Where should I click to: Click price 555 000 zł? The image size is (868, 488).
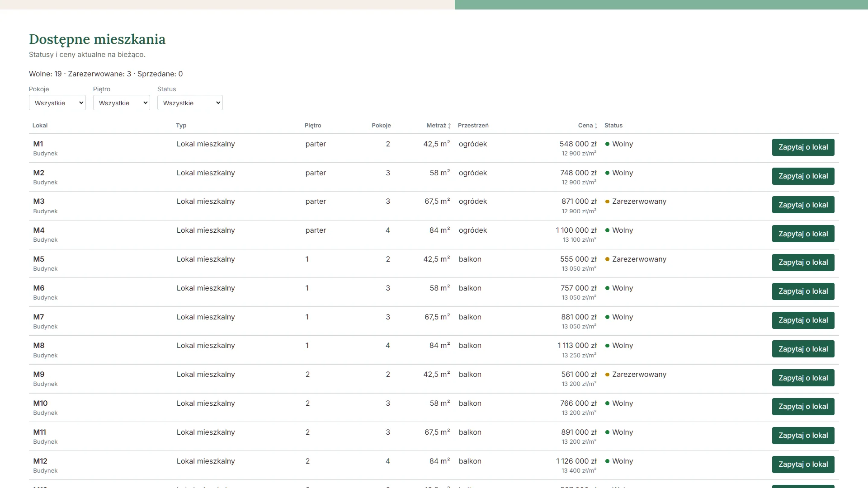[x=578, y=259]
